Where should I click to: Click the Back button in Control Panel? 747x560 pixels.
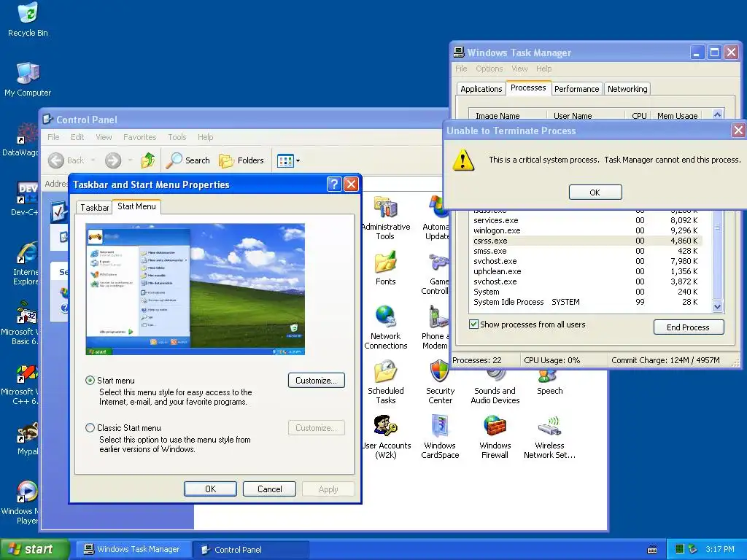[66, 160]
